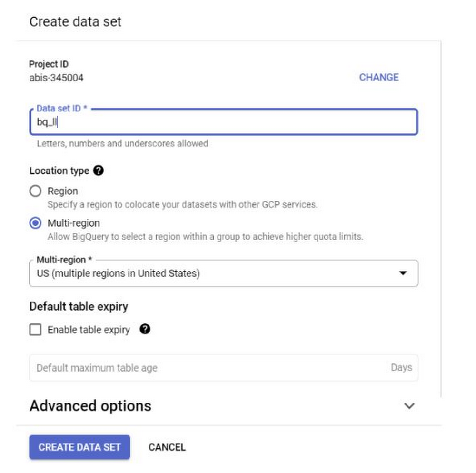The height and width of the screenshot is (473, 476).
Task: Click the CREATE DATA SET button
Action: point(79,447)
